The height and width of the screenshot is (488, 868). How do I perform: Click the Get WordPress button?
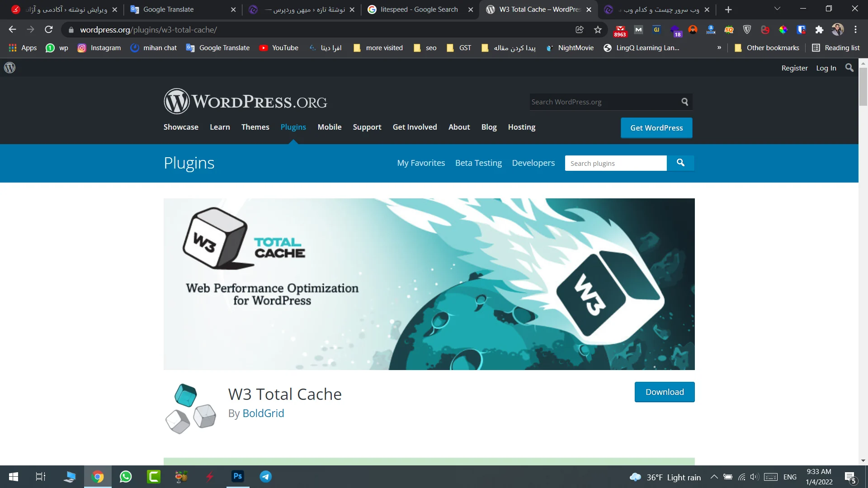(656, 128)
